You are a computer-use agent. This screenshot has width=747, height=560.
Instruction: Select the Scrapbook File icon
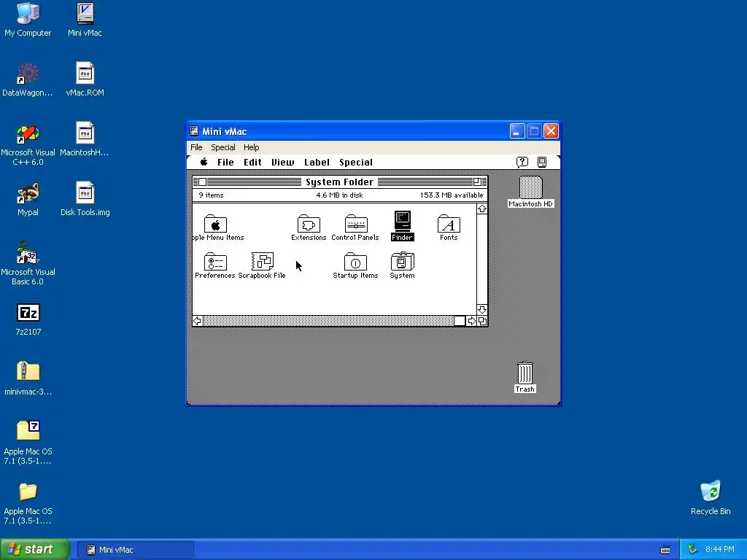point(262,262)
